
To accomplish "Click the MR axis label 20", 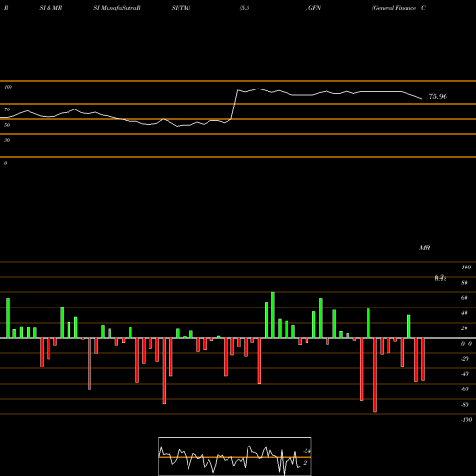I will coord(465,328).
